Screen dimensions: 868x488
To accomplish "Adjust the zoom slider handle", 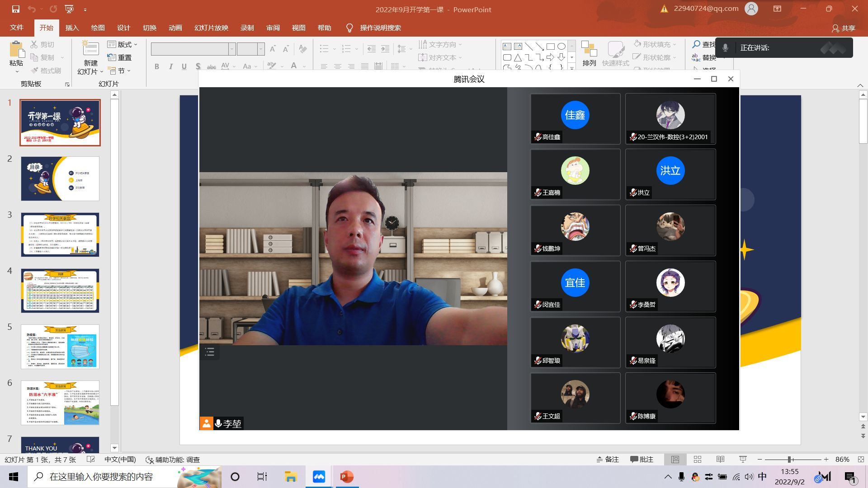I will click(x=789, y=459).
